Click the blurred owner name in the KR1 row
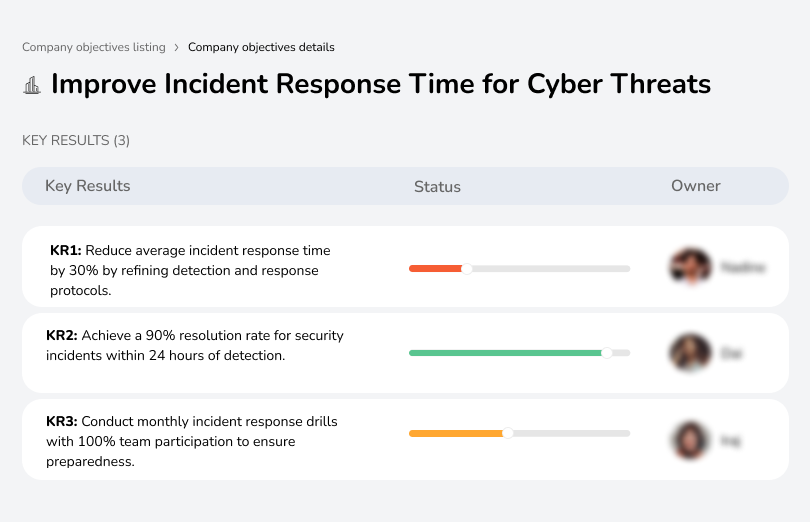 743,267
